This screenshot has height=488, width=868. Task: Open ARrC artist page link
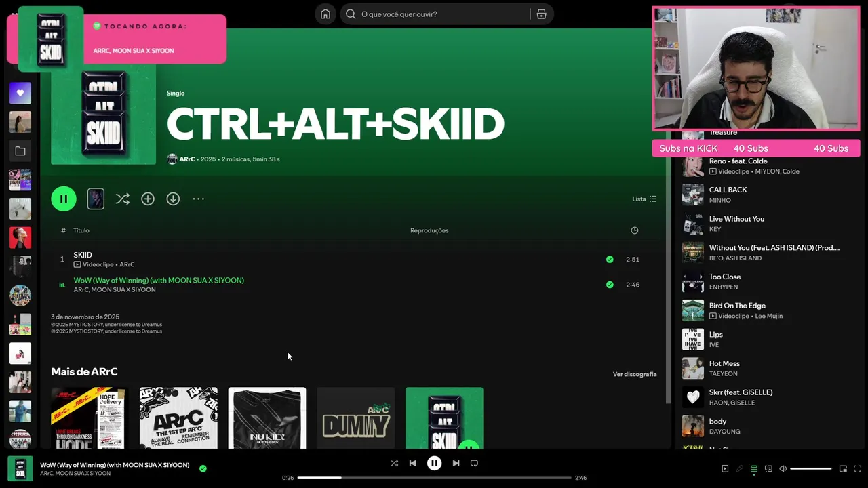pos(187,159)
